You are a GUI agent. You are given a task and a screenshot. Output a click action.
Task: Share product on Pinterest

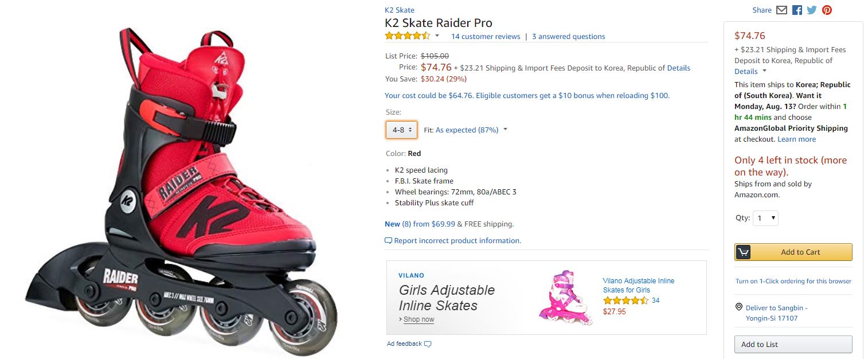(827, 10)
